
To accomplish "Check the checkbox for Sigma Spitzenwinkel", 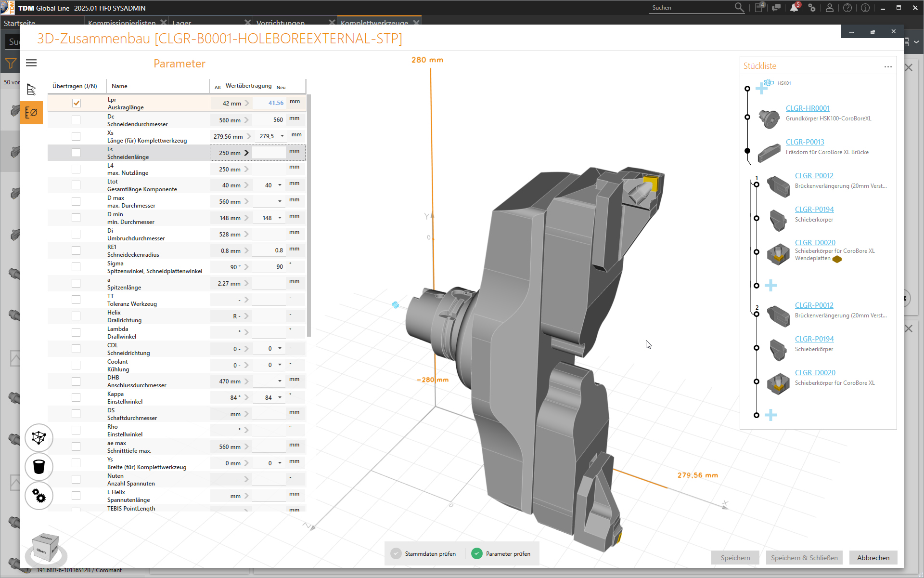I will (x=76, y=266).
